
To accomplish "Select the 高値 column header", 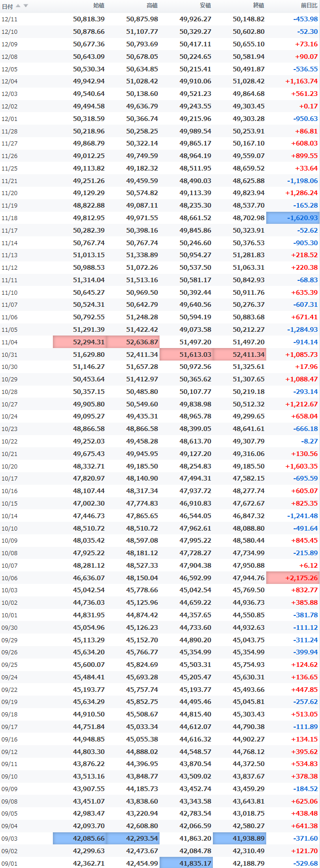I will pyautogui.click(x=152, y=6).
